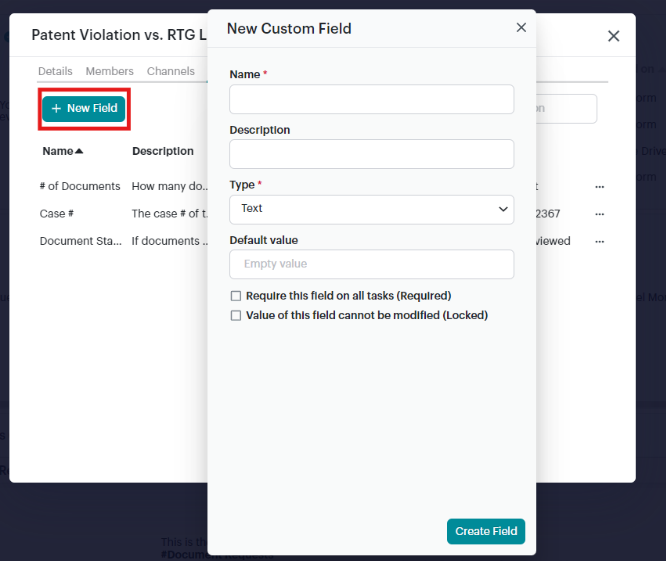Check Value of this field cannot be modified
Screen dimensions: 666x561
(236, 315)
